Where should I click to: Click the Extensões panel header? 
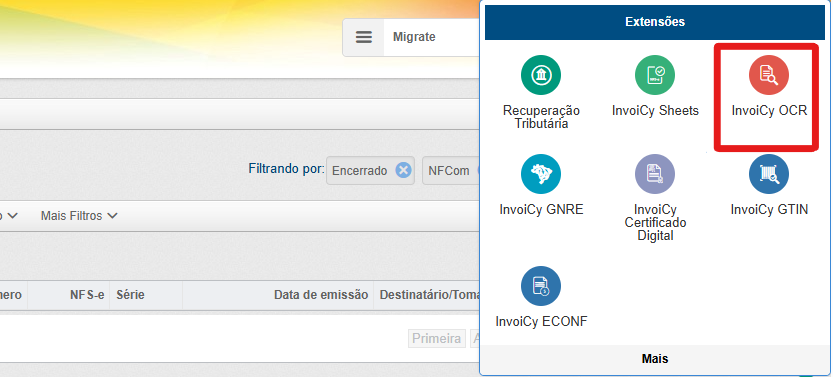click(654, 22)
